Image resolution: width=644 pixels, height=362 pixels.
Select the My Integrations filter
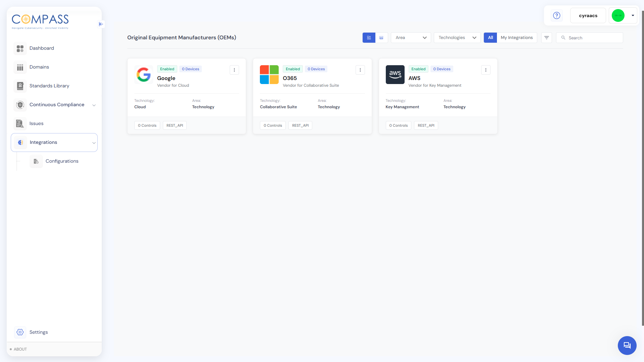tap(517, 38)
